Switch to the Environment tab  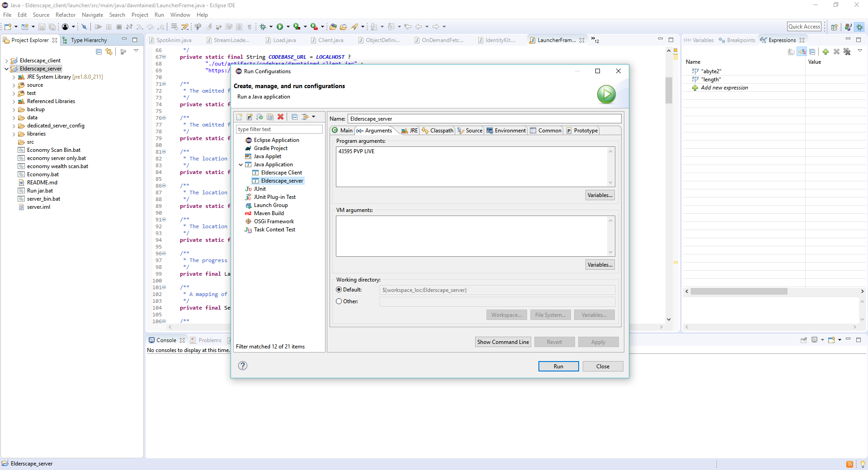tap(506, 131)
